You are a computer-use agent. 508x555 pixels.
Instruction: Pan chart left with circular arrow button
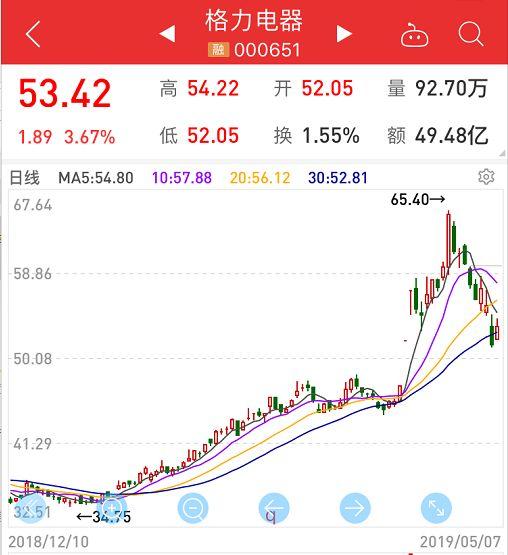tap(274, 508)
